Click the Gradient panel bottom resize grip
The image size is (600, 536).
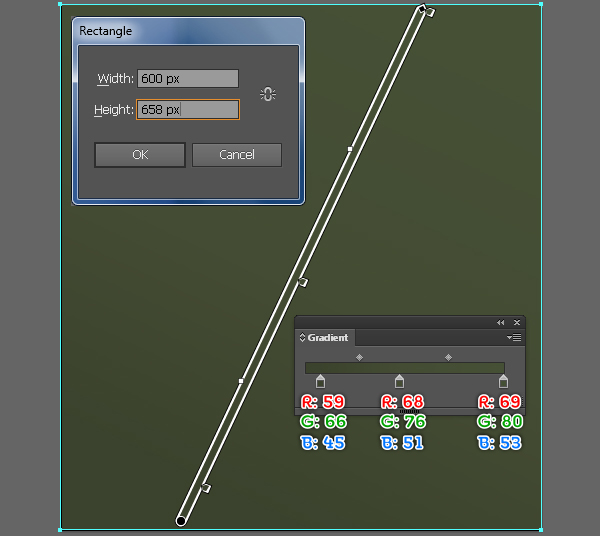click(x=409, y=412)
